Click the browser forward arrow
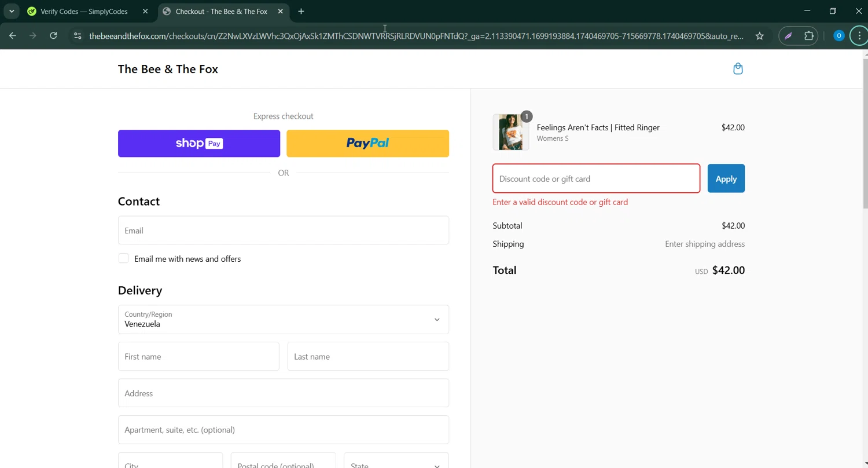Screen dimensions: 868x468 (33, 36)
